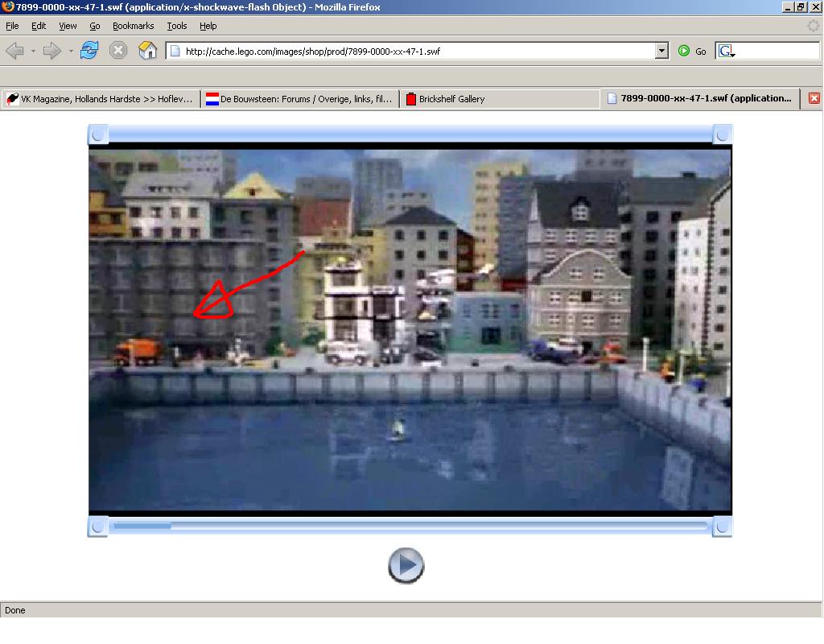Screen dimensions: 824x644
Task: Close the current tab with red X
Action: pos(814,98)
